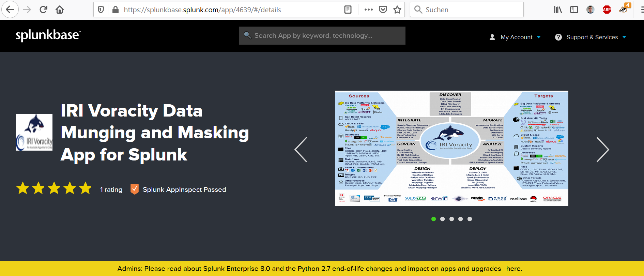Open the Voracity diagram screenshot

tap(451, 148)
